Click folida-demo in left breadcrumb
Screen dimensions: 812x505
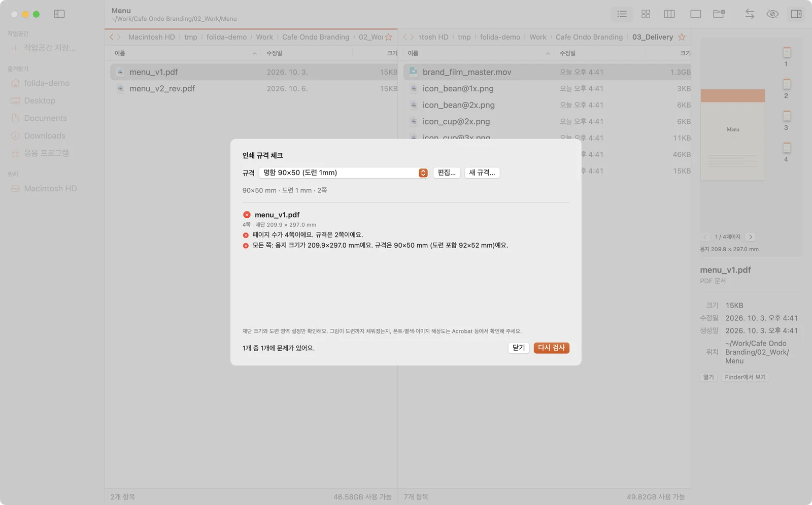tap(226, 37)
